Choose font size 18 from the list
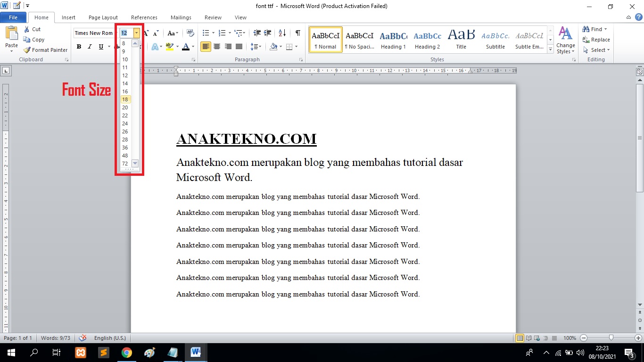Screen dimensions: 644x362 125,99
